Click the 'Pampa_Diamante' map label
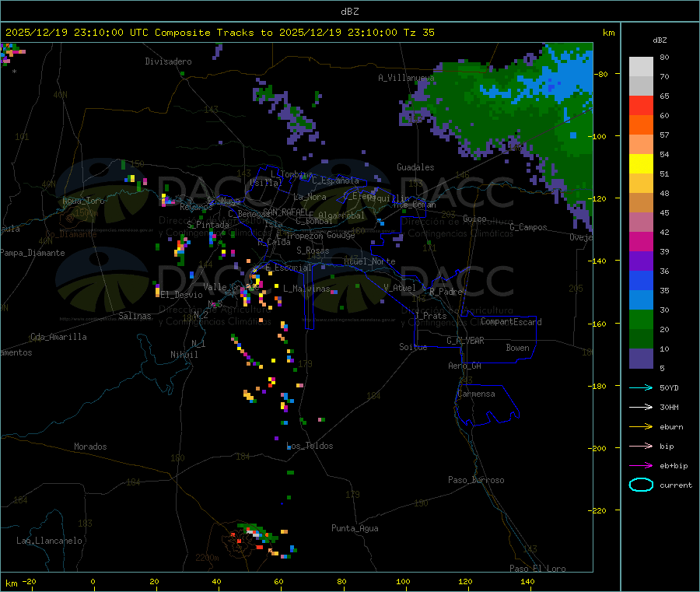Screen dimensions: 700x592 click(x=33, y=253)
